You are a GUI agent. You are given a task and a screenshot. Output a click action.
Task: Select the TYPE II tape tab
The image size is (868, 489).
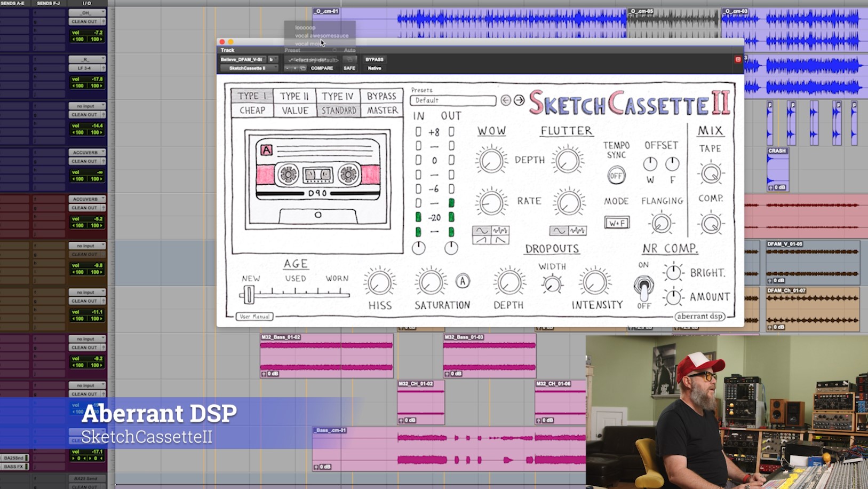point(295,96)
